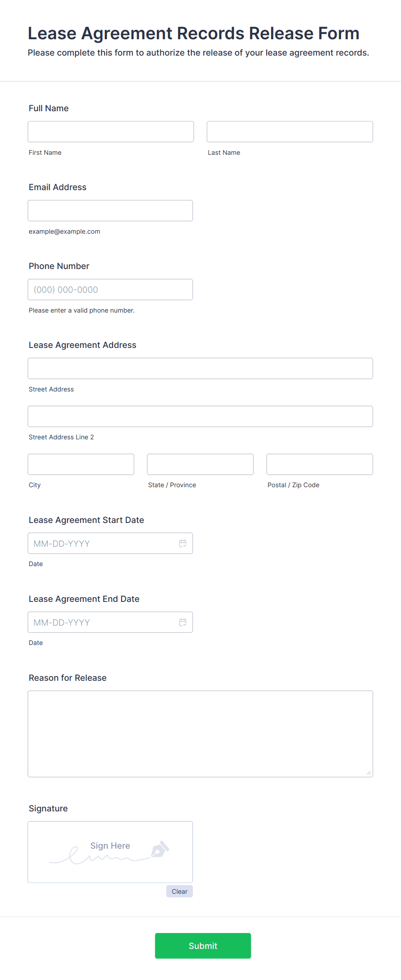Focus the First Name field
The width and height of the screenshot is (401, 980).
tap(111, 132)
